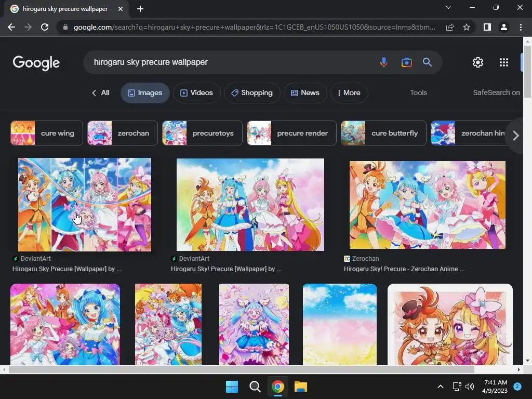Filter by the precure render chip
The image size is (532, 399).
[x=291, y=133]
